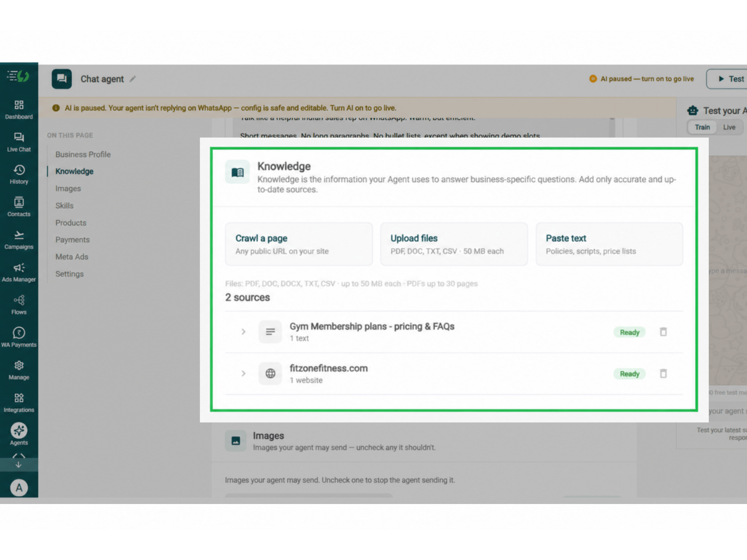This screenshot has height=560, width=747.
Task: Jump to Settings section
Action: click(x=70, y=274)
